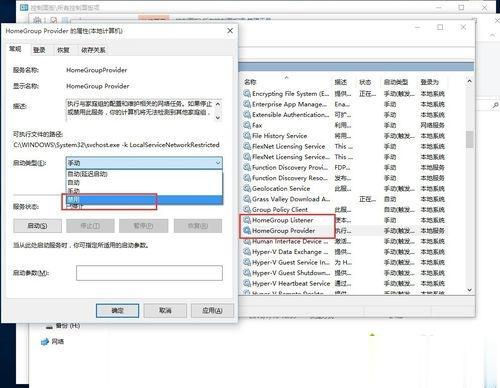
Task: Click HomeGroup Provider service icon
Action: point(247,231)
